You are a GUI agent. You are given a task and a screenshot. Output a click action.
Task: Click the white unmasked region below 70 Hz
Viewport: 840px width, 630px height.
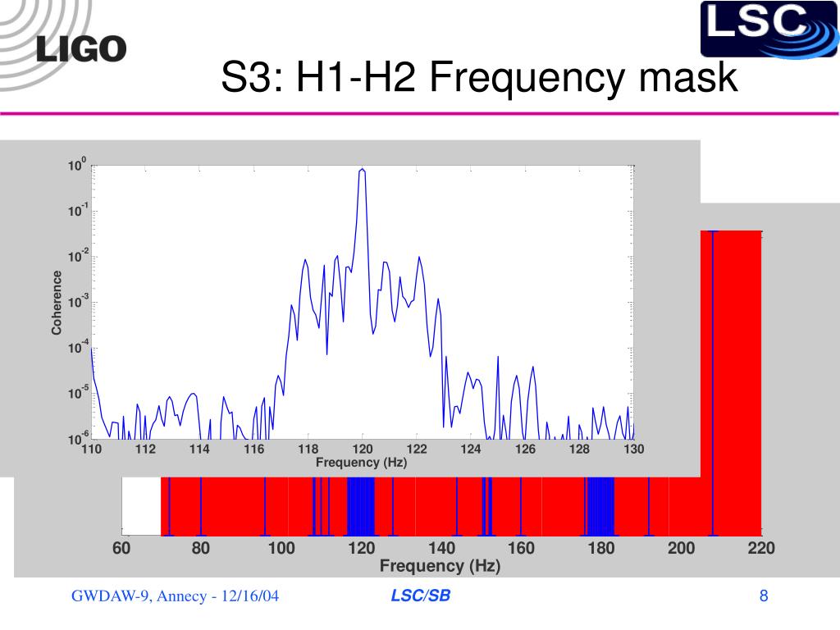click(141, 506)
